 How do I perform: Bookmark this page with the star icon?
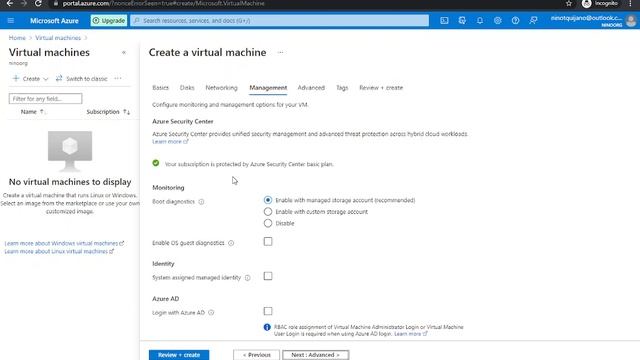pos(569,3)
